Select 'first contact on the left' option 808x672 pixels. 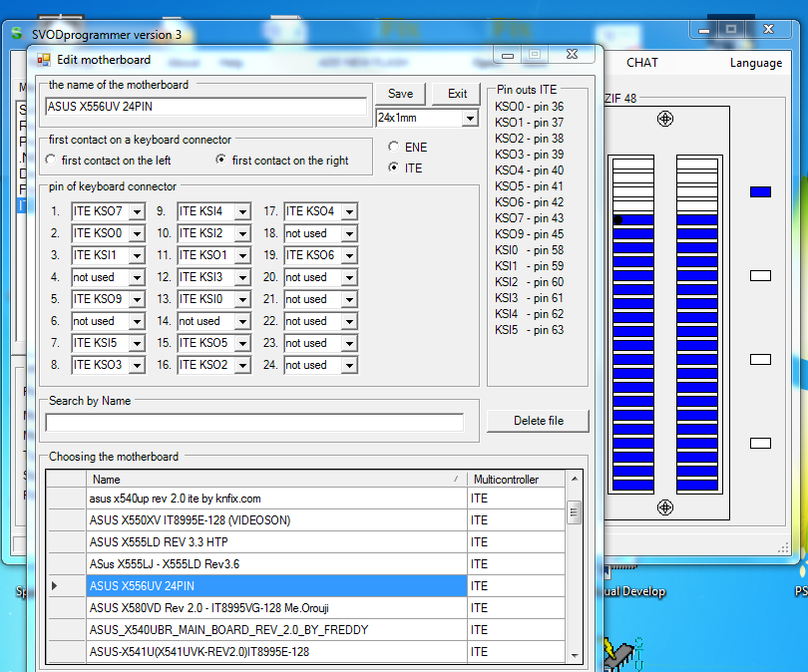tap(52, 161)
